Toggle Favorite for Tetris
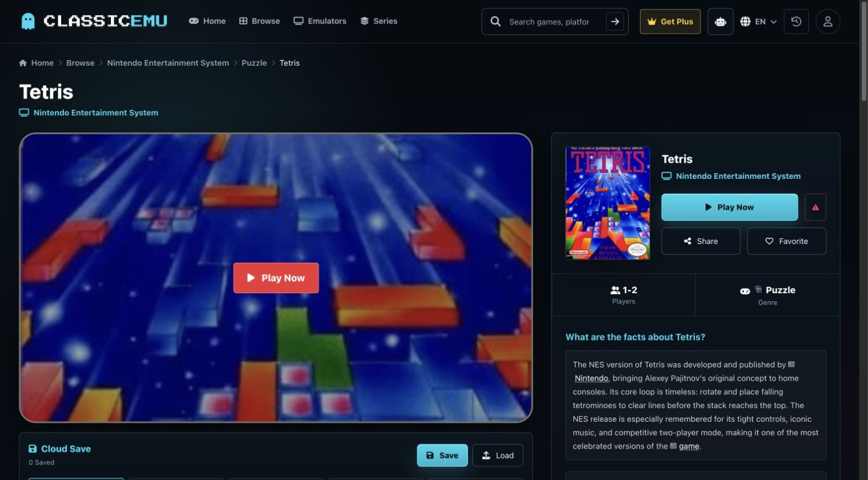 pyautogui.click(x=787, y=241)
